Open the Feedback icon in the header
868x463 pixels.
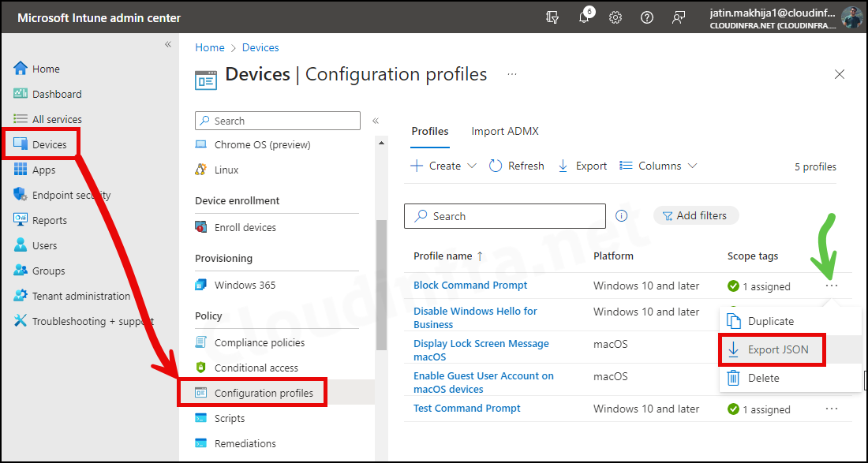pos(679,17)
